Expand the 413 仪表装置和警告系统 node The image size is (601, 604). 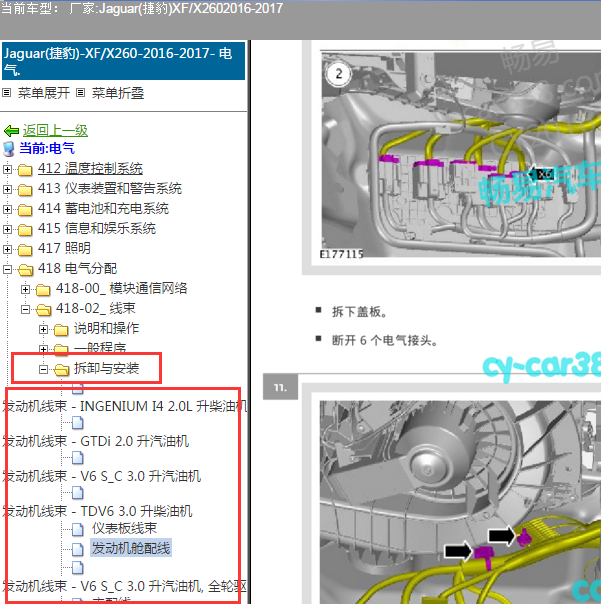coord(7,189)
